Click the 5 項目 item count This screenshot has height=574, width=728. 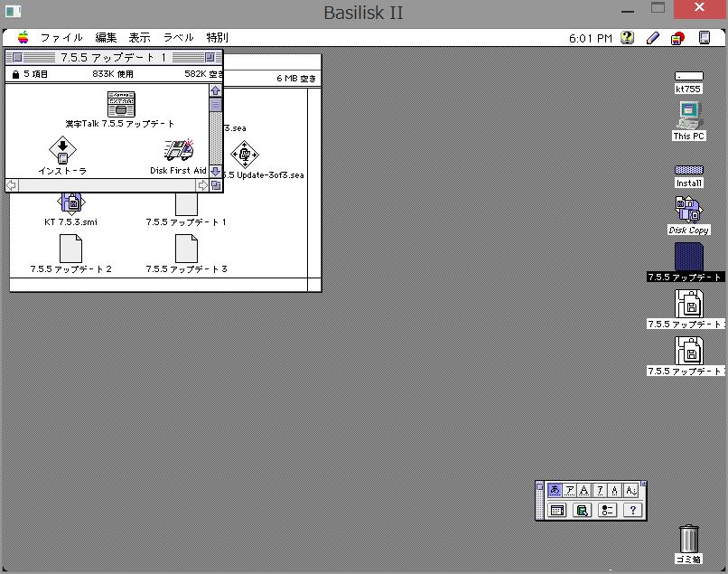[36, 74]
